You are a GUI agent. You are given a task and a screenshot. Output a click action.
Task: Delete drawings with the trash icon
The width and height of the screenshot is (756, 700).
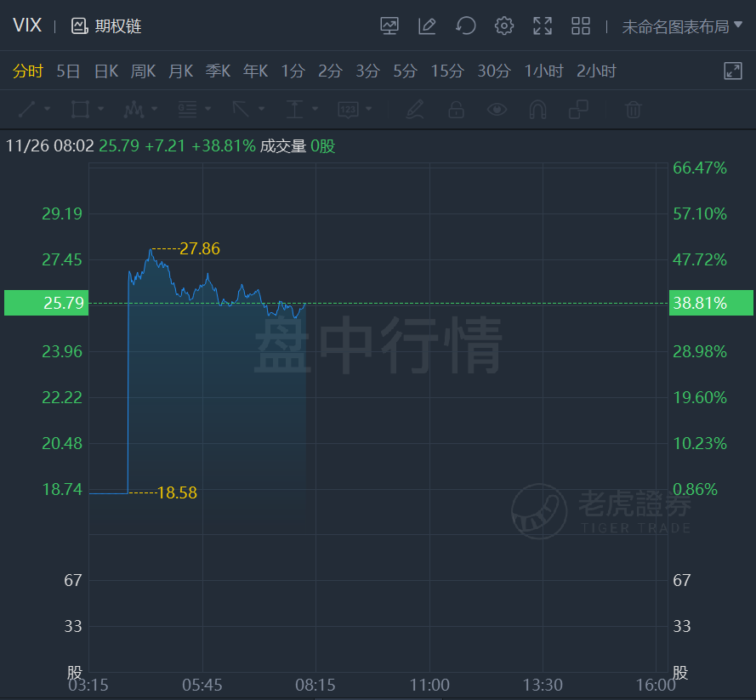tap(633, 110)
